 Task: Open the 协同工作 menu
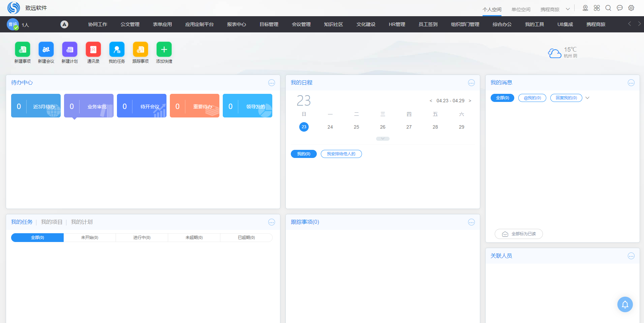[x=98, y=24]
